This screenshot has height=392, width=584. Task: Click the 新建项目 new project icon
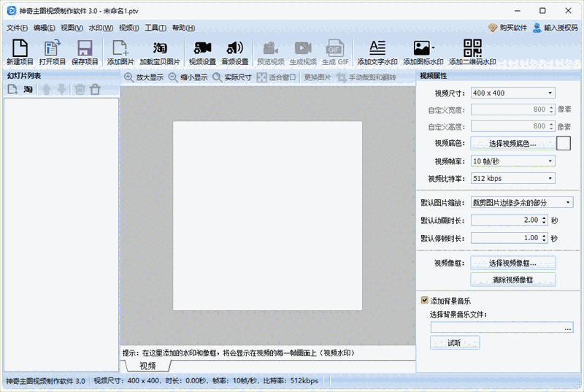click(x=20, y=52)
